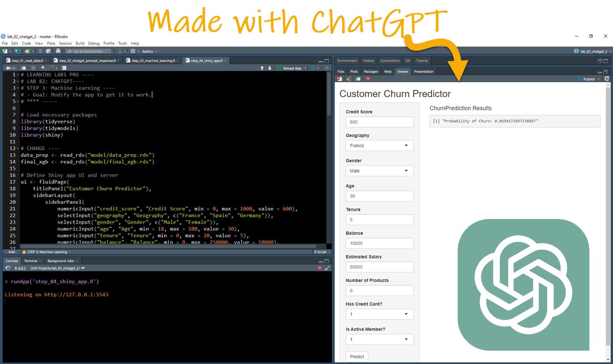613x364 pixels.
Task: Switch to the Environment tab
Action: tap(347, 60)
